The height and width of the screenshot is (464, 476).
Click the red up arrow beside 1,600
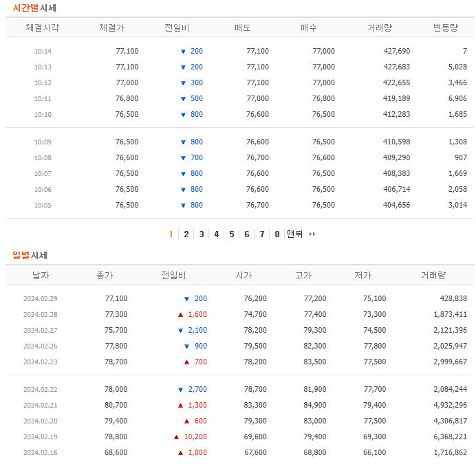[x=180, y=315]
